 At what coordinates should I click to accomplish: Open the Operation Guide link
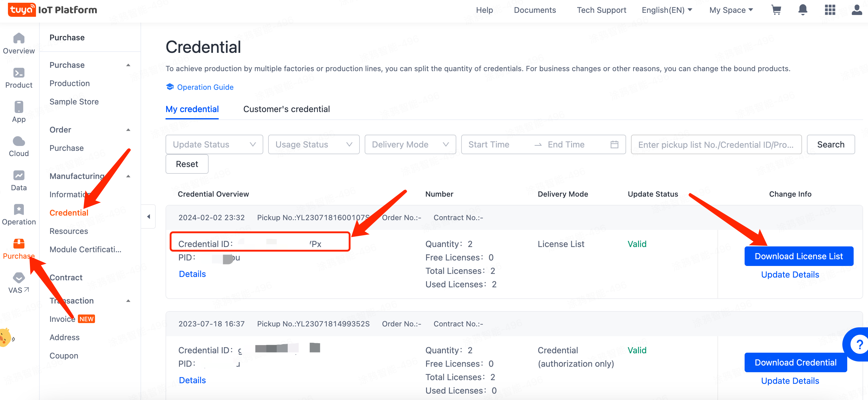(205, 87)
